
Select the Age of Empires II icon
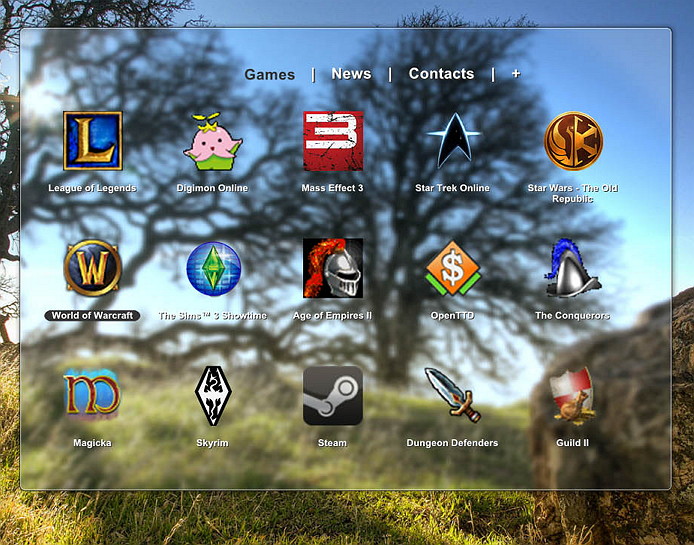pos(332,268)
